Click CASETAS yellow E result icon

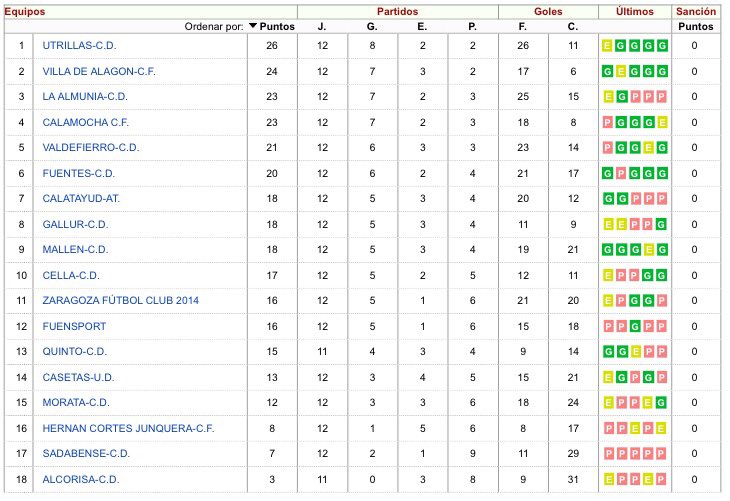(x=608, y=378)
